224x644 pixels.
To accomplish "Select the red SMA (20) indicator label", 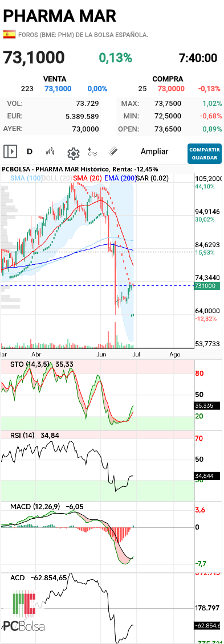I will pyautogui.click(x=88, y=178).
